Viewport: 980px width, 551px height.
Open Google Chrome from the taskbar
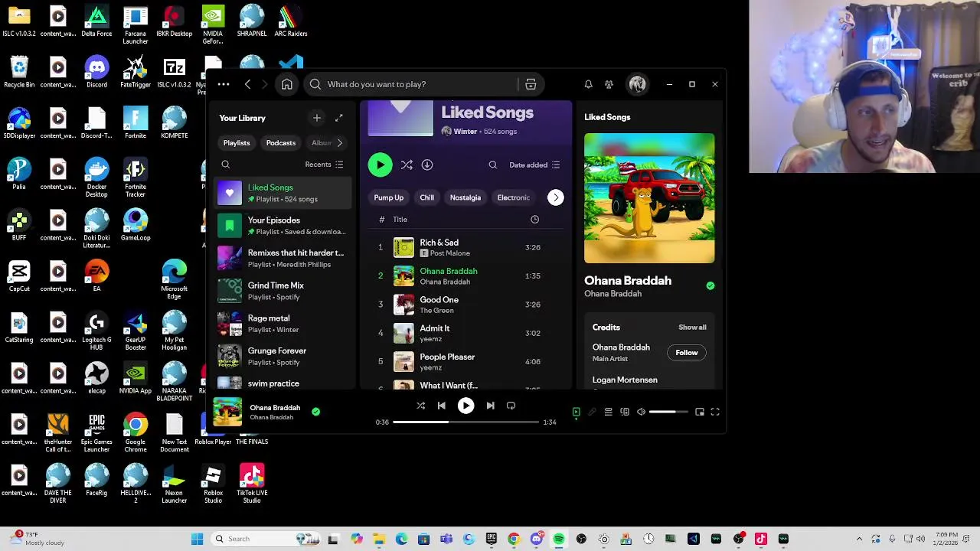click(x=514, y=540)
